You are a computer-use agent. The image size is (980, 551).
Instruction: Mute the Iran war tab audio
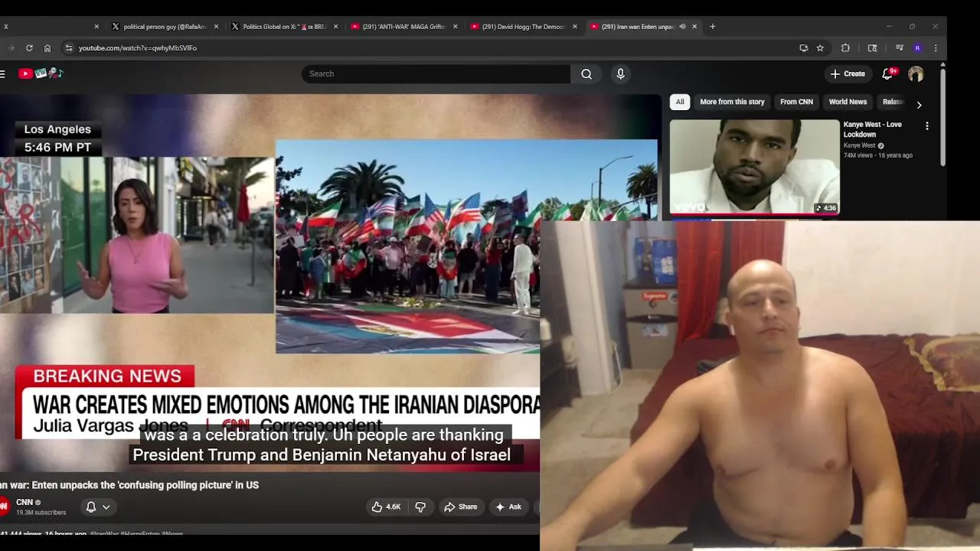[682, 26]
